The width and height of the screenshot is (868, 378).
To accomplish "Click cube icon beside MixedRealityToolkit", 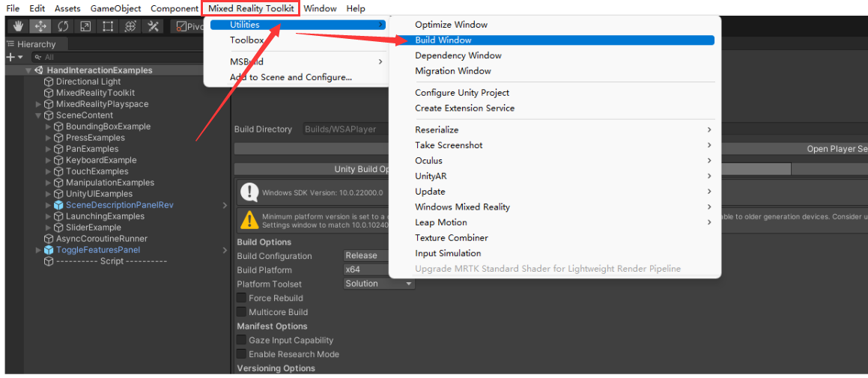I will [49, 93].
